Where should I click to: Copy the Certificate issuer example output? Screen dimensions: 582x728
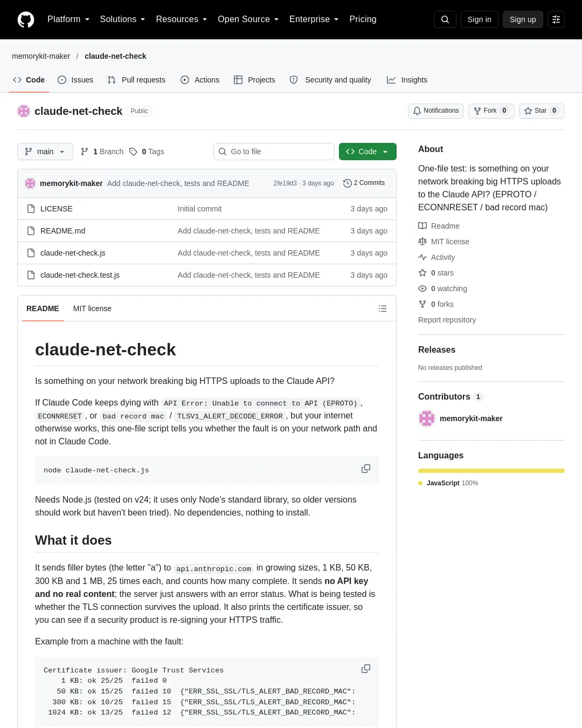[x=366, y=669]
